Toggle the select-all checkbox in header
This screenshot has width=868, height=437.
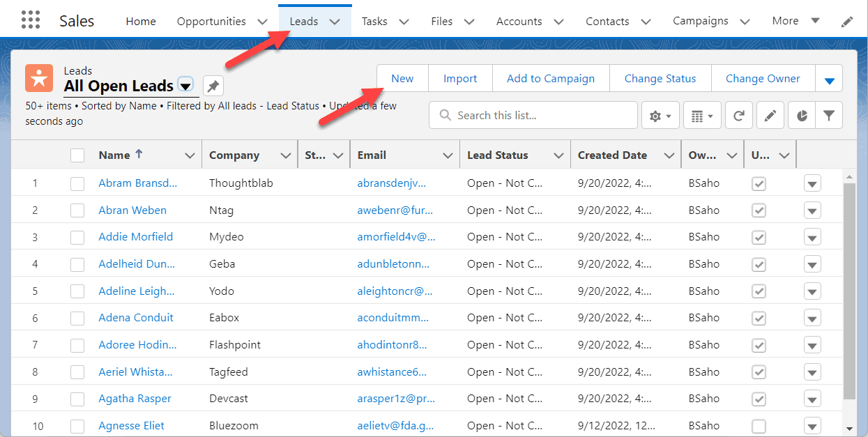click(77, 154)
